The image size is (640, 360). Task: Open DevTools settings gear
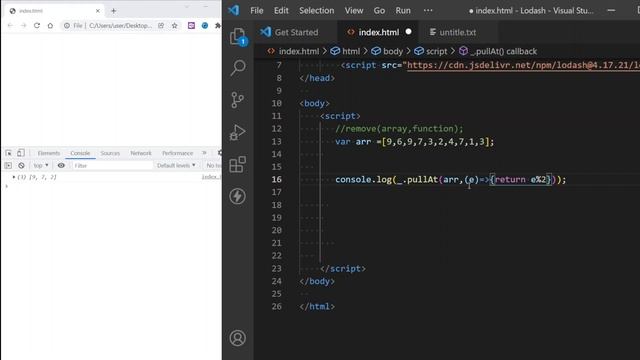(220, 153)
